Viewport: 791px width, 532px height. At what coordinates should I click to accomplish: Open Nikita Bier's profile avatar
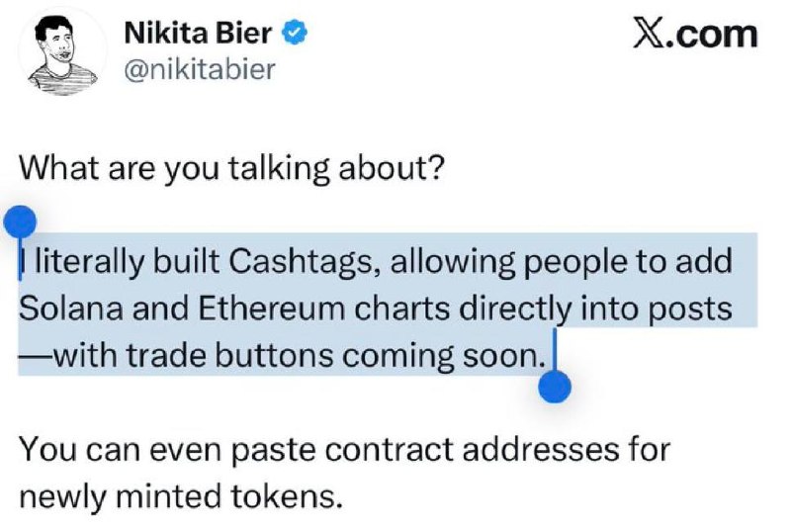point(62,53)
